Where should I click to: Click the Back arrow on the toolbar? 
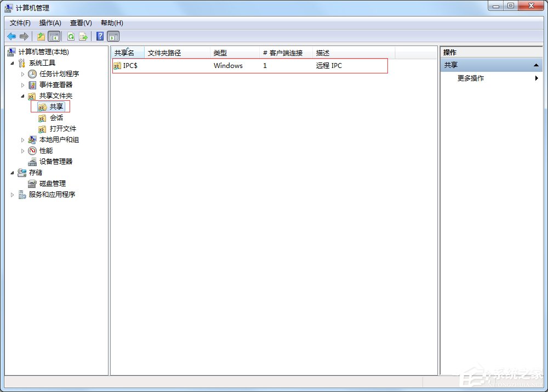pyautogui.click(x=12, y=36)
